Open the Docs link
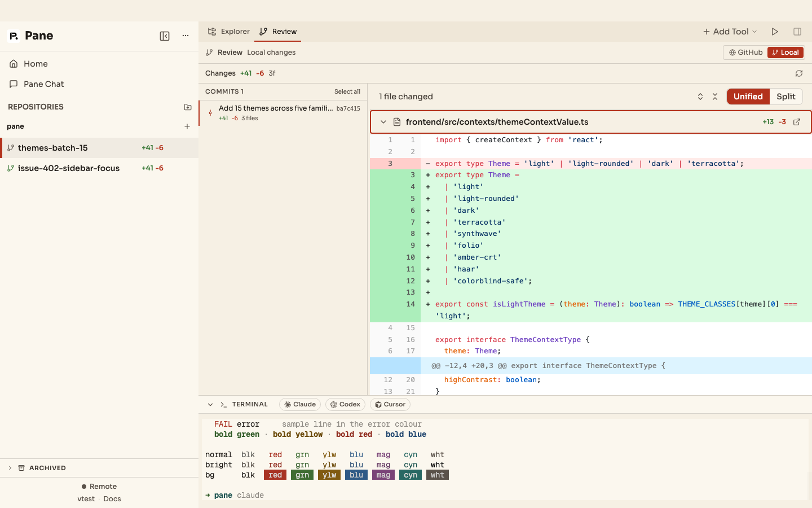The image size is (812, 508). point(112,499)
